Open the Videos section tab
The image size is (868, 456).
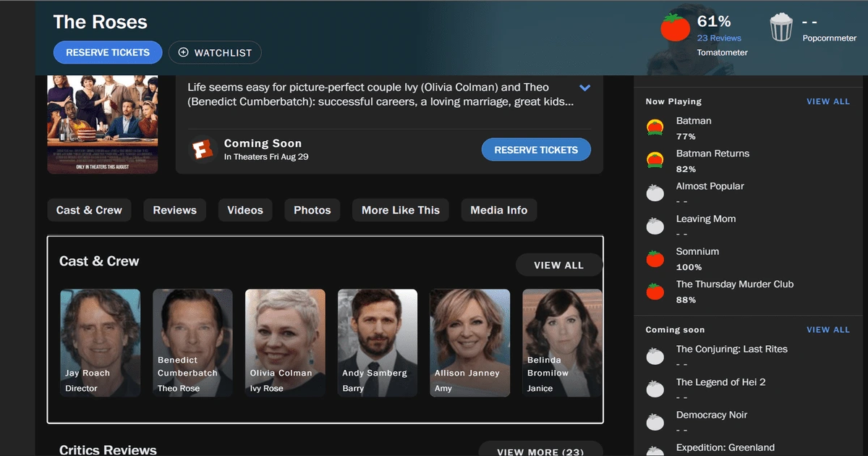coord(245,210)
